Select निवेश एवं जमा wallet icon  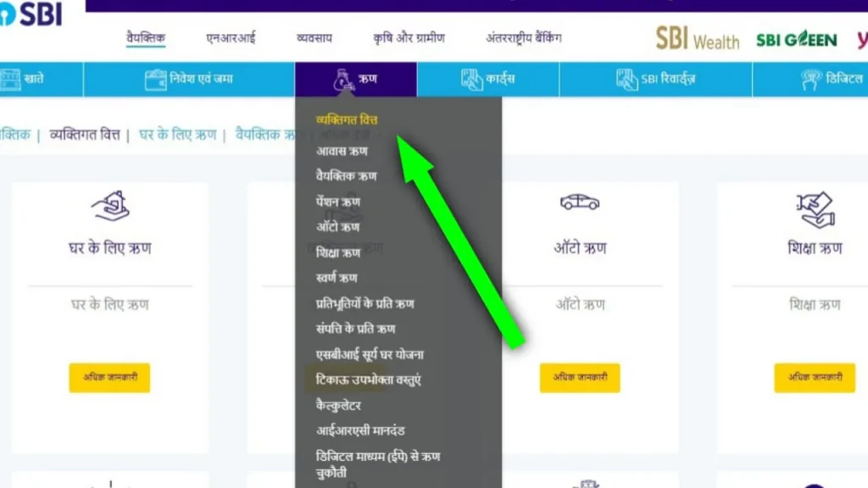tap(155, 80)
